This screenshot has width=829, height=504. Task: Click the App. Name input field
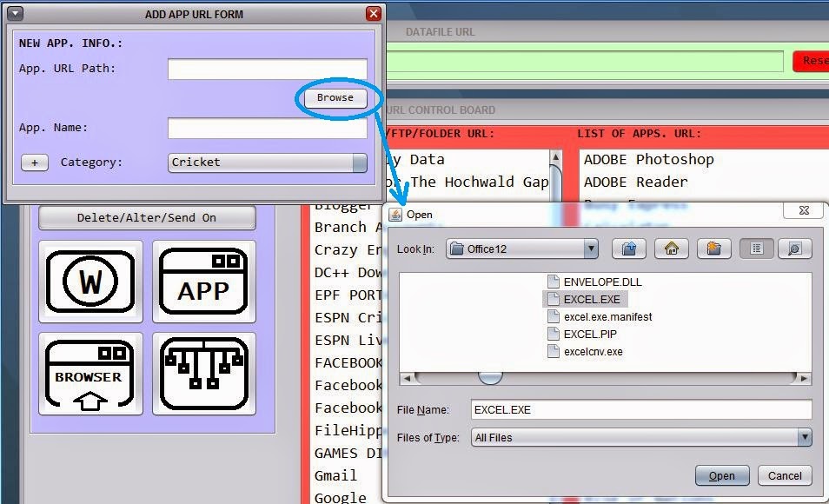[268, 129]
